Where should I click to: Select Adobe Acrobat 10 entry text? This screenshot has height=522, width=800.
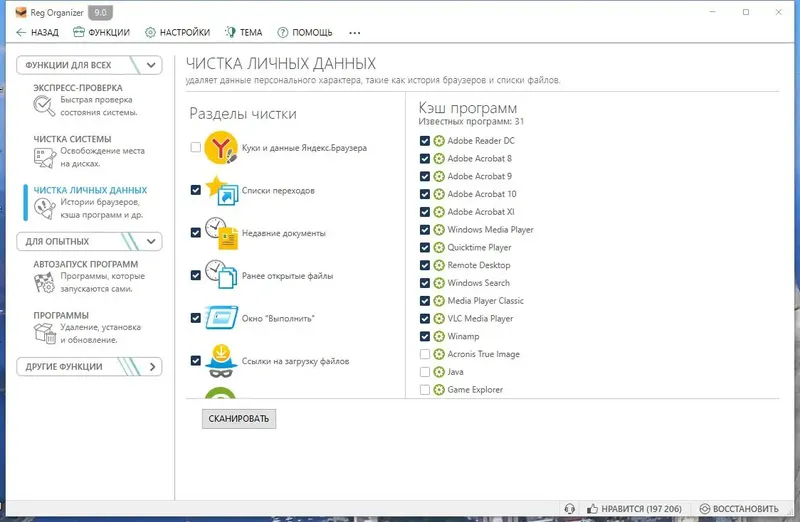coord(482,194)
